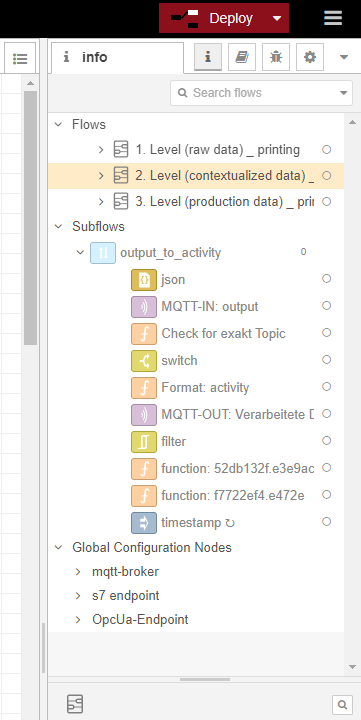This screenshot has height=720, width=361.
Task: Click the function: 52db132f.e3e9ac node icon
Action: 144,469
